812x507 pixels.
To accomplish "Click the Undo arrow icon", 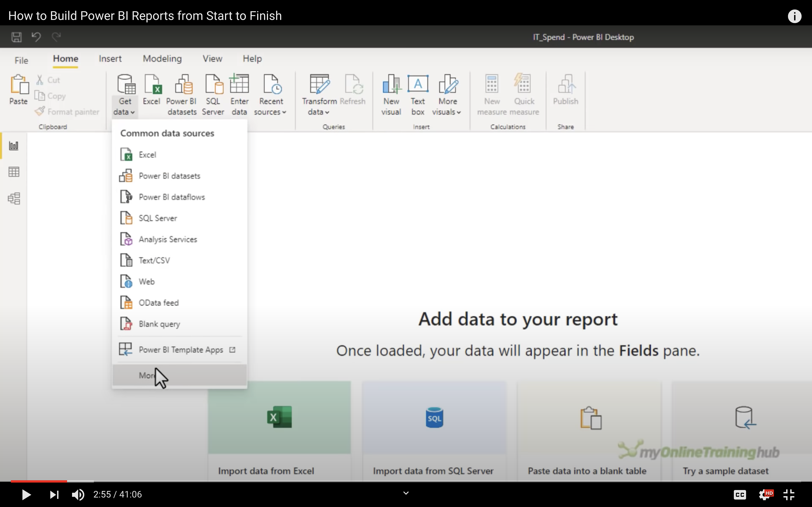I will pyautogui.click(x=36, y=37).
